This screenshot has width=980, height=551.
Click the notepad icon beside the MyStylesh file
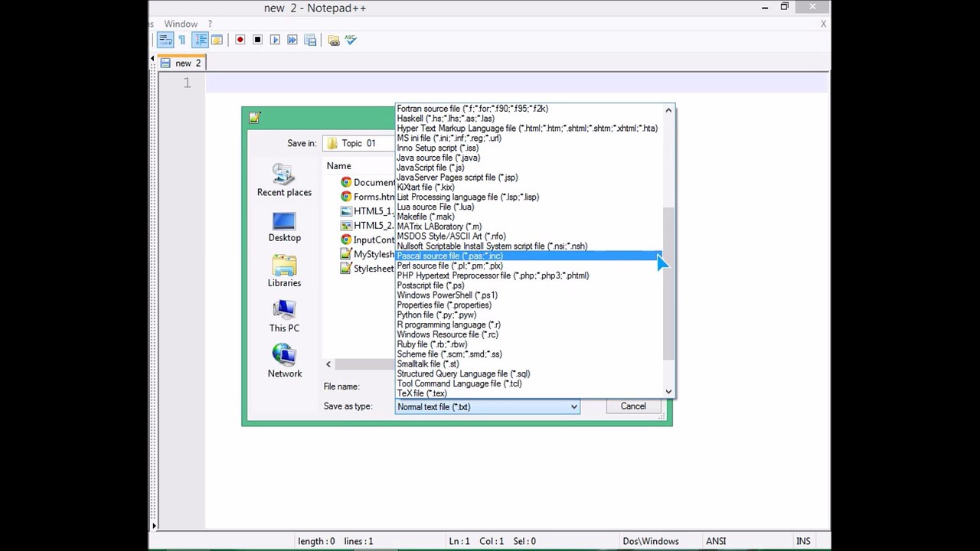(x=346, y=254)
